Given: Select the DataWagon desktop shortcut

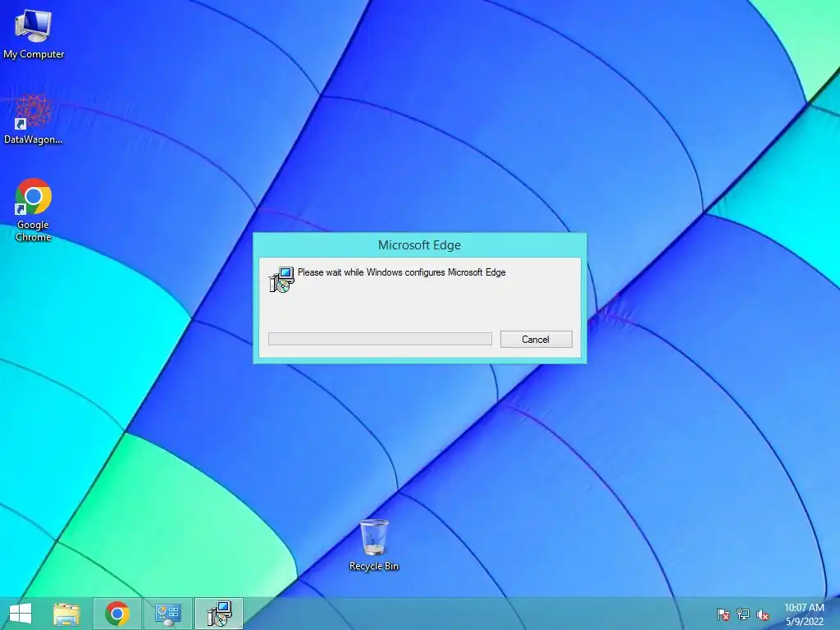Looking at the screenshot, I should pyautogui.click(x=33, y=119).
